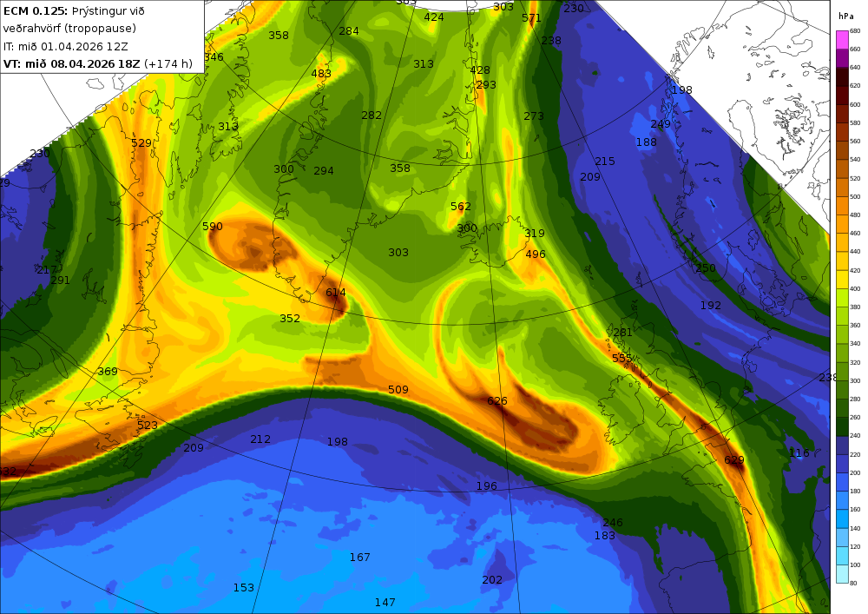Click the '500' legend label
868x614 pixels.
pyautogui.click(x=855, y=196)
